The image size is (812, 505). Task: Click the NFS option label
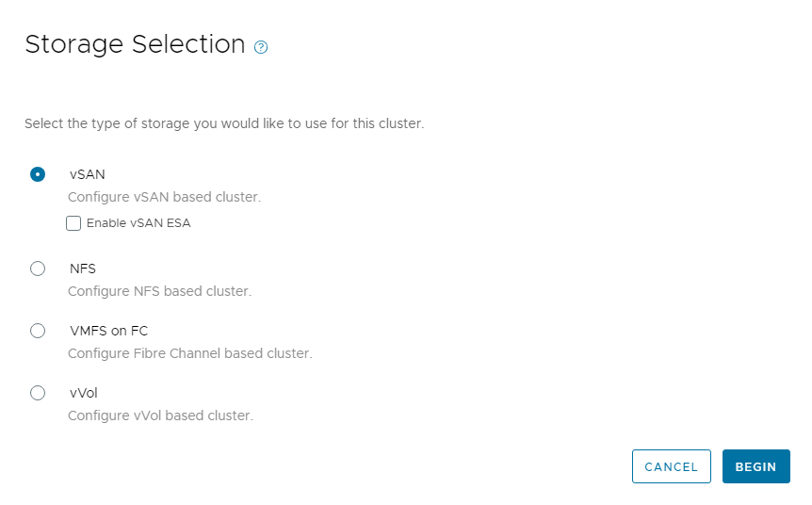click(83, 269)
